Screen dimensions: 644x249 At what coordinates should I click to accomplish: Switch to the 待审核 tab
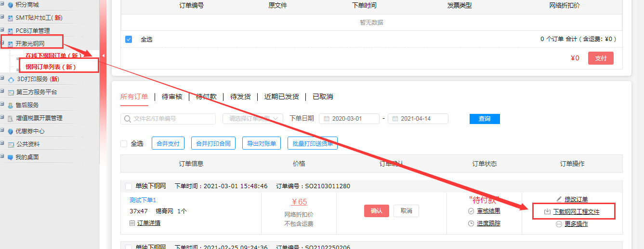click(172, 97)
